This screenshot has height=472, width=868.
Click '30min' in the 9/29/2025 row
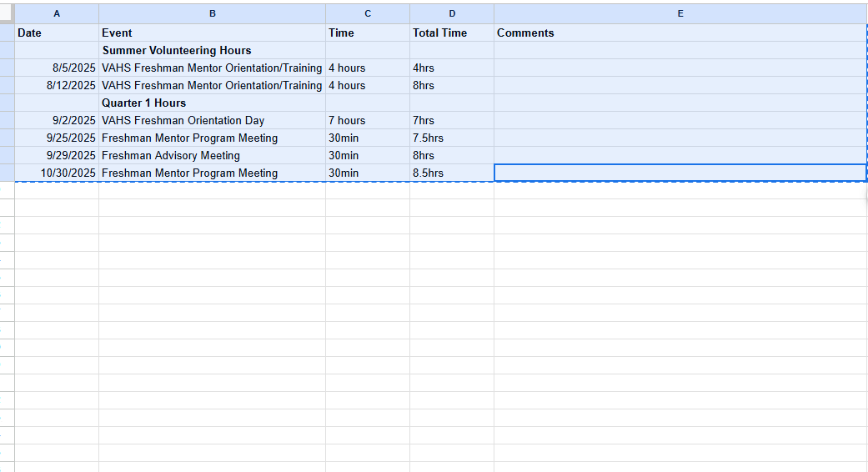pos(368,155)
